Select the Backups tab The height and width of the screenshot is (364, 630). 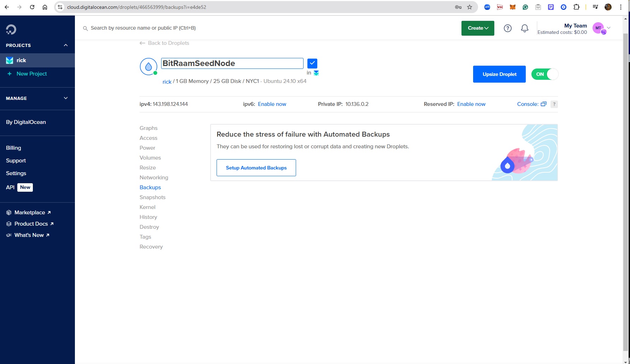(150, 187)
